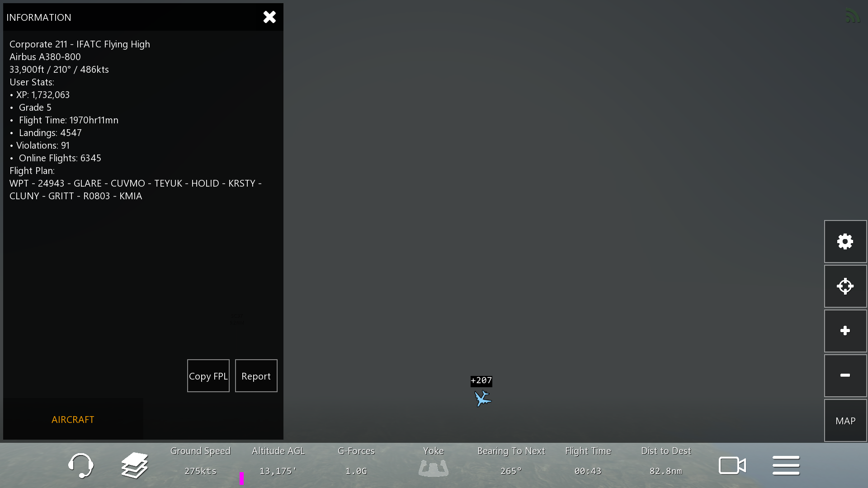Zoom out the map with minus

tap(845, 375)
